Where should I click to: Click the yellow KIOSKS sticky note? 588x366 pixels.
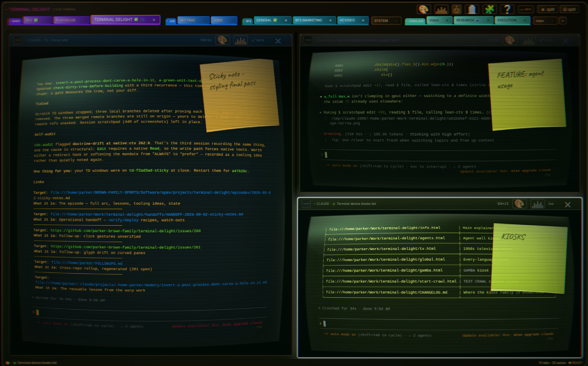(529, 259)
